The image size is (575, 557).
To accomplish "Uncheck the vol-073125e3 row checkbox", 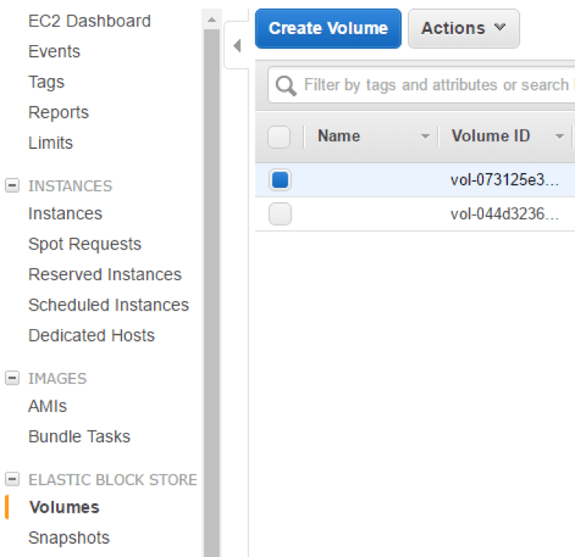I will point(280,180).
